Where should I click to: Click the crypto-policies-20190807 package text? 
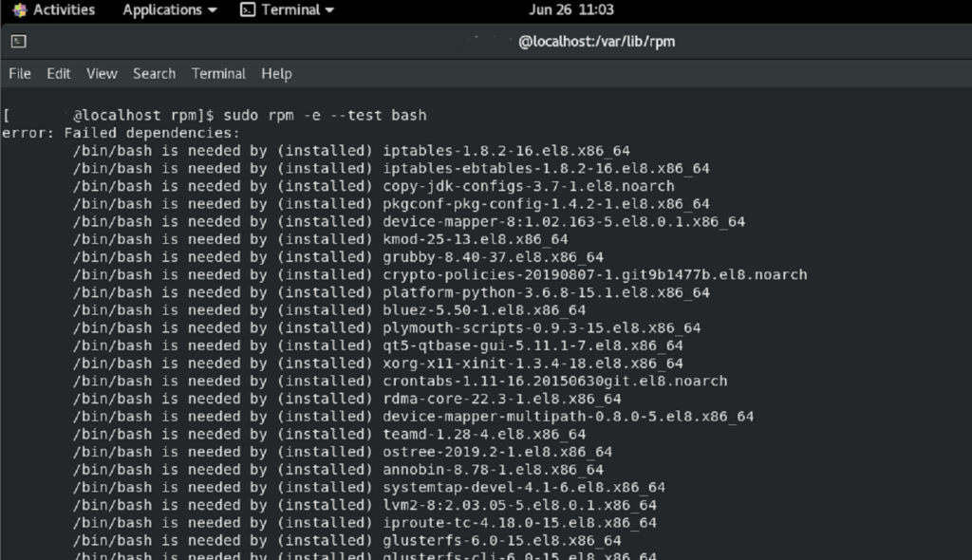(594, 274)
